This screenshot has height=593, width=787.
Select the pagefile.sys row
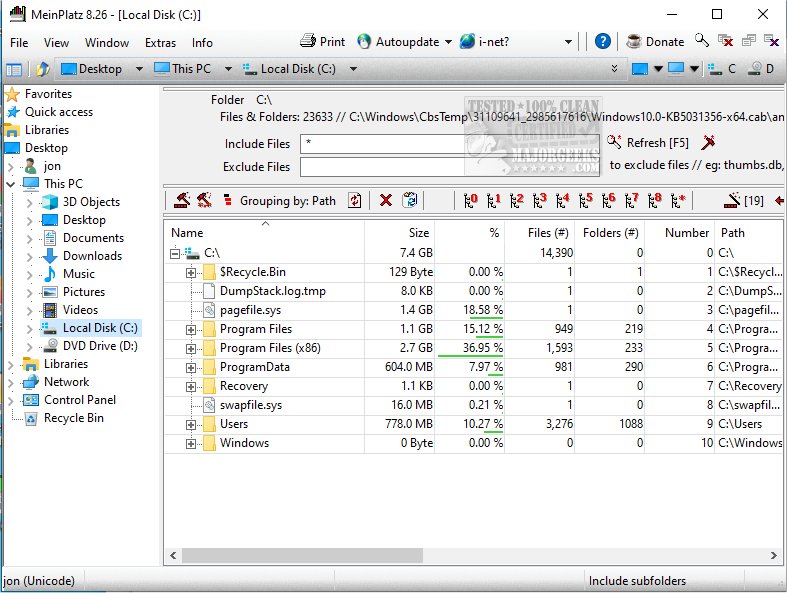[x=473, y=310]
